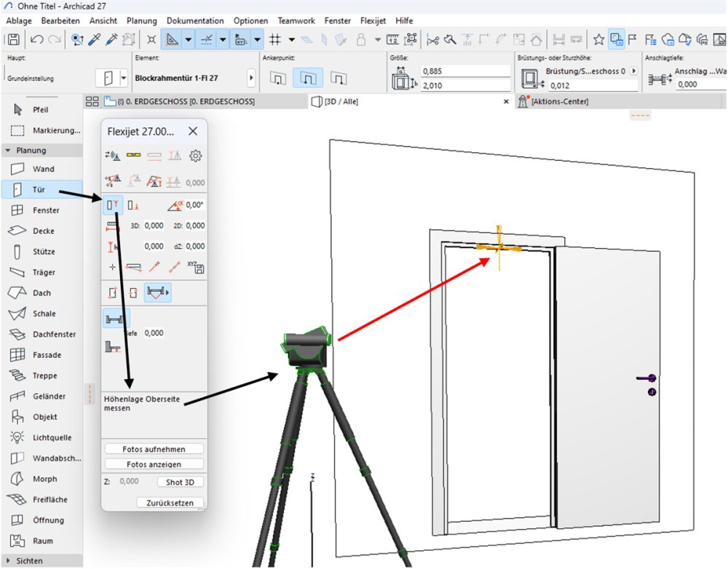Select the center door anchor point option

pos(308,78)
